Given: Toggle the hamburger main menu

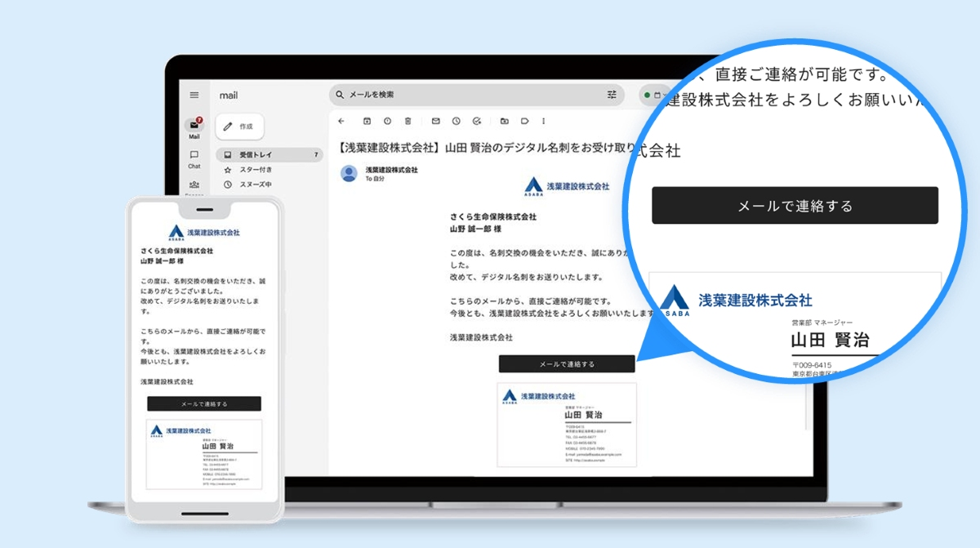Looking at the screenshot, I should [x=194, y=95].
